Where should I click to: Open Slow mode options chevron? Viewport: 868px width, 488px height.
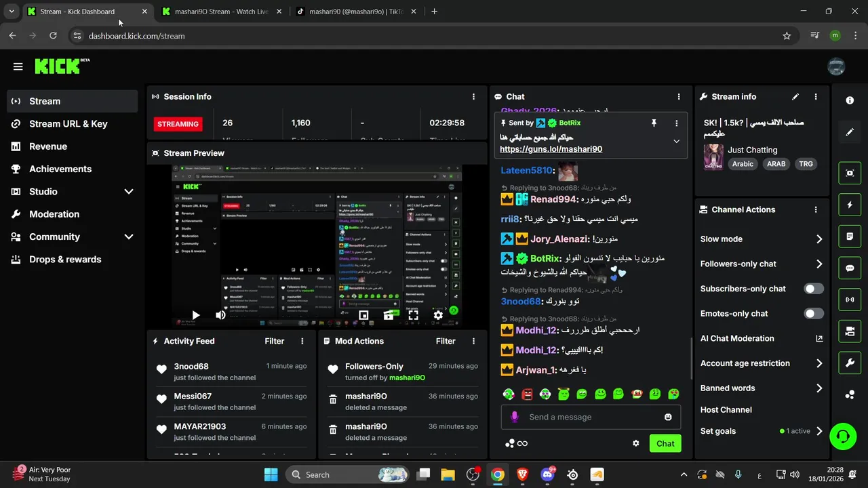[x=819, y=239]
